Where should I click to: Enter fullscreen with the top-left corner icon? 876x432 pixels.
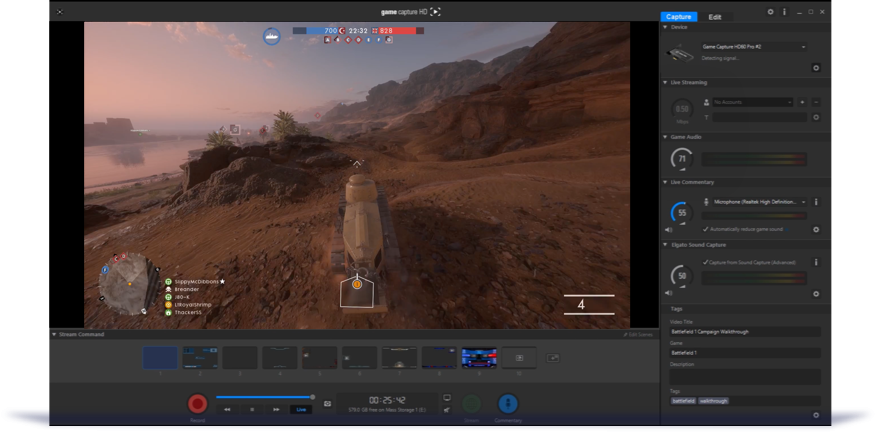point(60,12)
